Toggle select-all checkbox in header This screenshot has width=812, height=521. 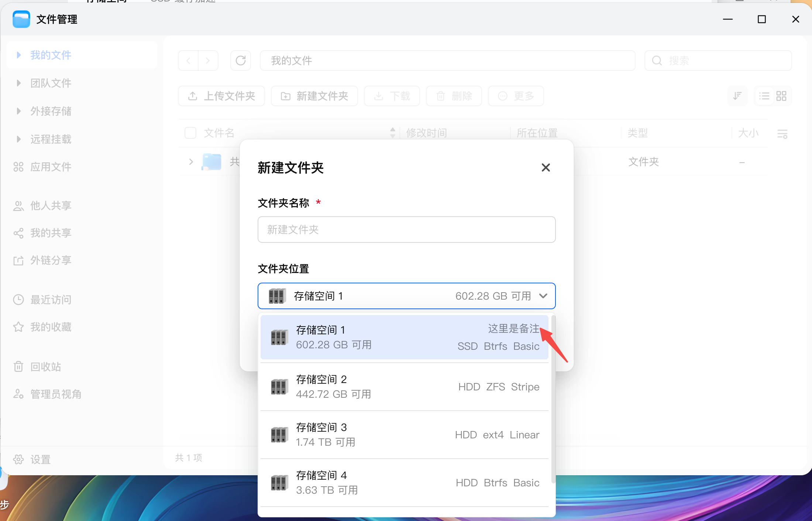[x=190, y=133]
